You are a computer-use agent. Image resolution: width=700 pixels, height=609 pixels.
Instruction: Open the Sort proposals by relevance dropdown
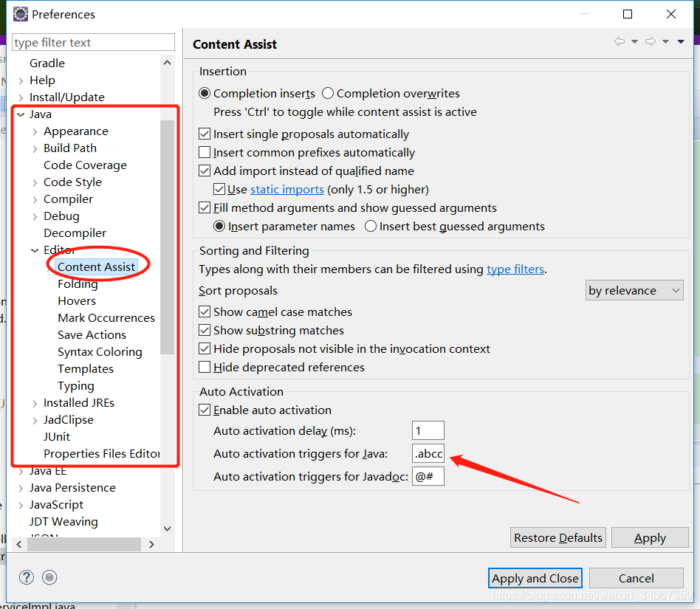tap(634, 290)
